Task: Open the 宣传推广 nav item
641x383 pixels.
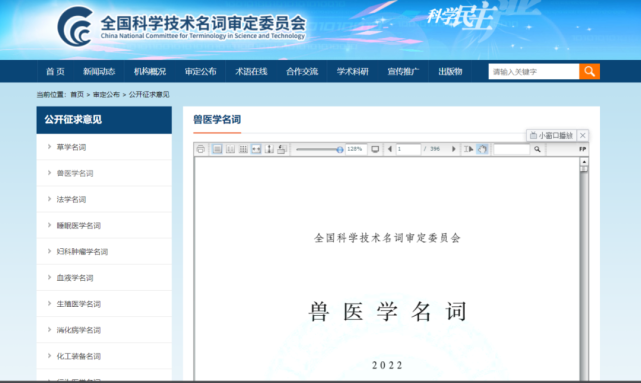Action: [403, 72]
